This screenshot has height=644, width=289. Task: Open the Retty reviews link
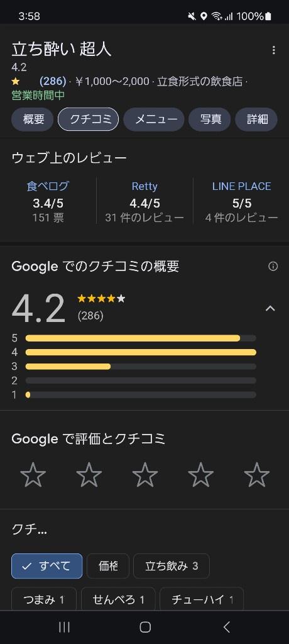tap(144, 186)
